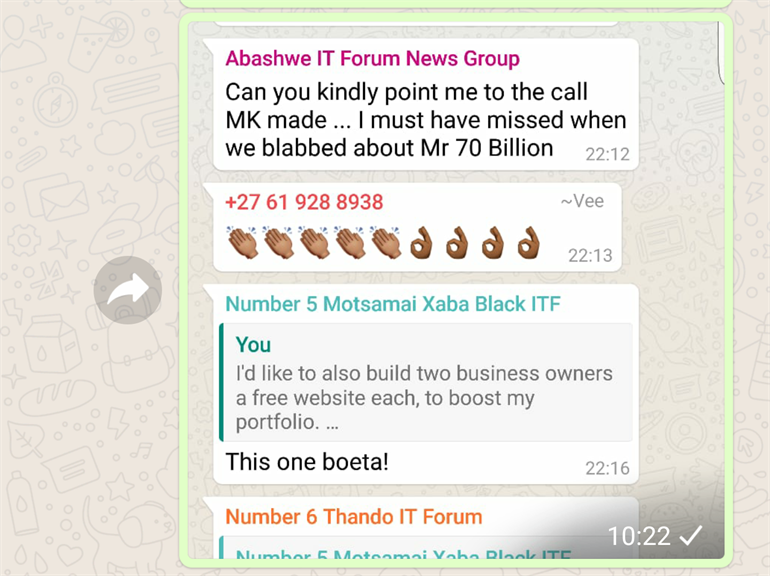Tap quoted 'You' reply about free websites
Viewport: 770px width, 576px height.
pos(426,382)
